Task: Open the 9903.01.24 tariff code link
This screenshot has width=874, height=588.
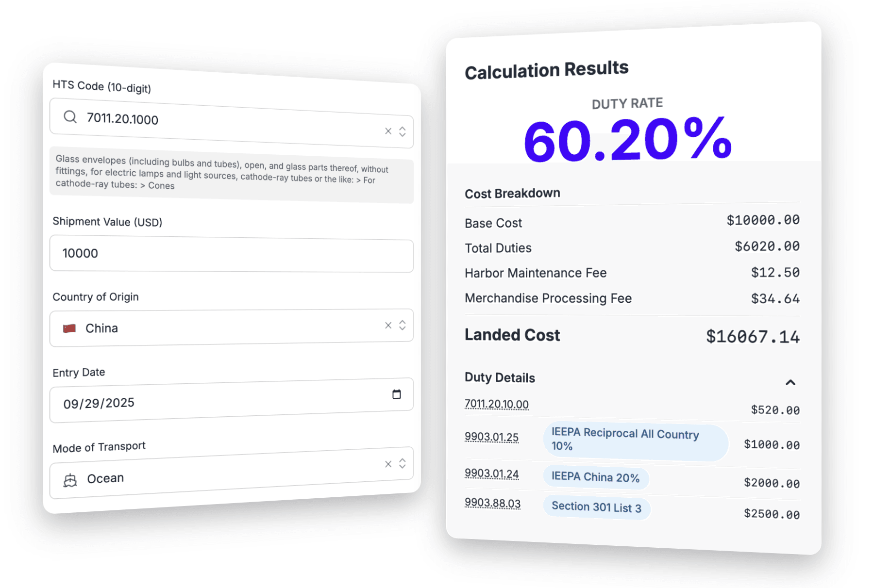Action: click(x=491, y=474)
